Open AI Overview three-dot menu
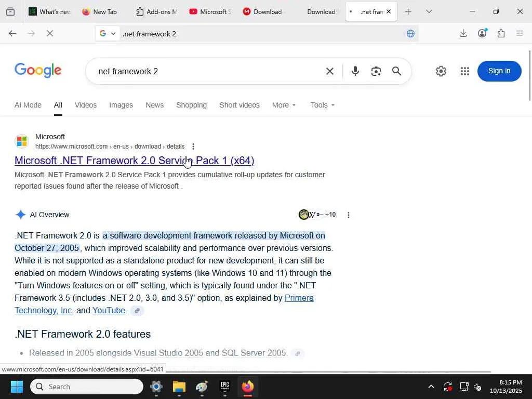 coord(349,215)
